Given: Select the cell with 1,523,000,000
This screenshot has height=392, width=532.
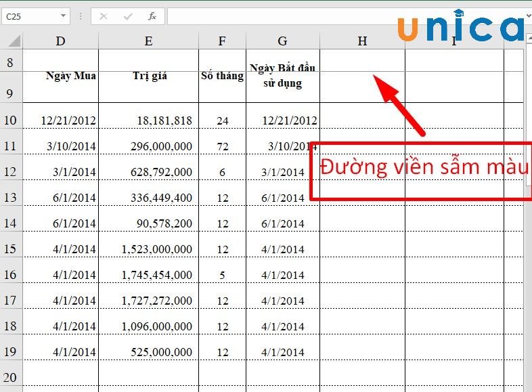Looking at the screenshot, I should coord(149,244).
